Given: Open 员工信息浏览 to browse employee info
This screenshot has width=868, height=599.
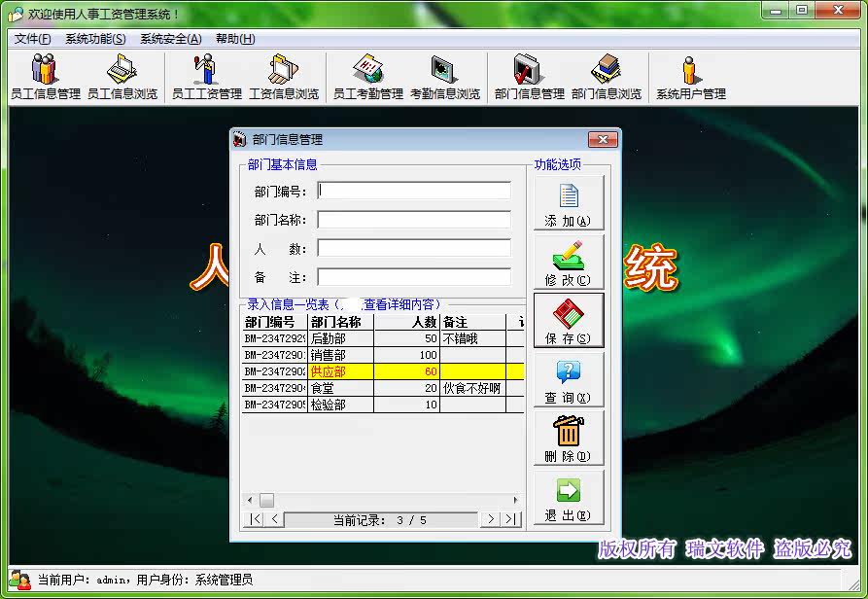Looking at the screenshot, I should (122, 76).
